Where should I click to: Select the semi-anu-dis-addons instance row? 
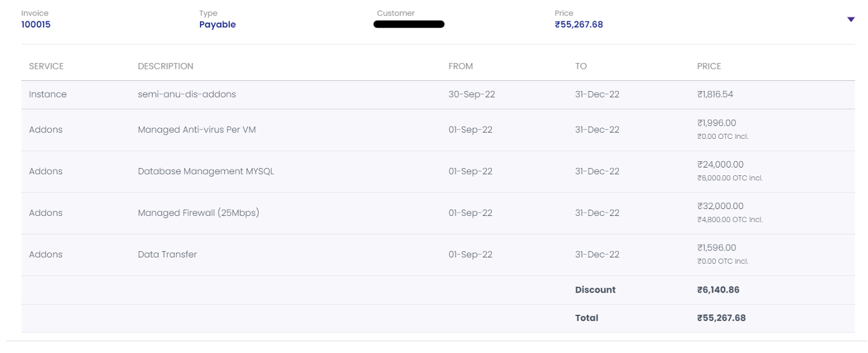coord(187,94)
